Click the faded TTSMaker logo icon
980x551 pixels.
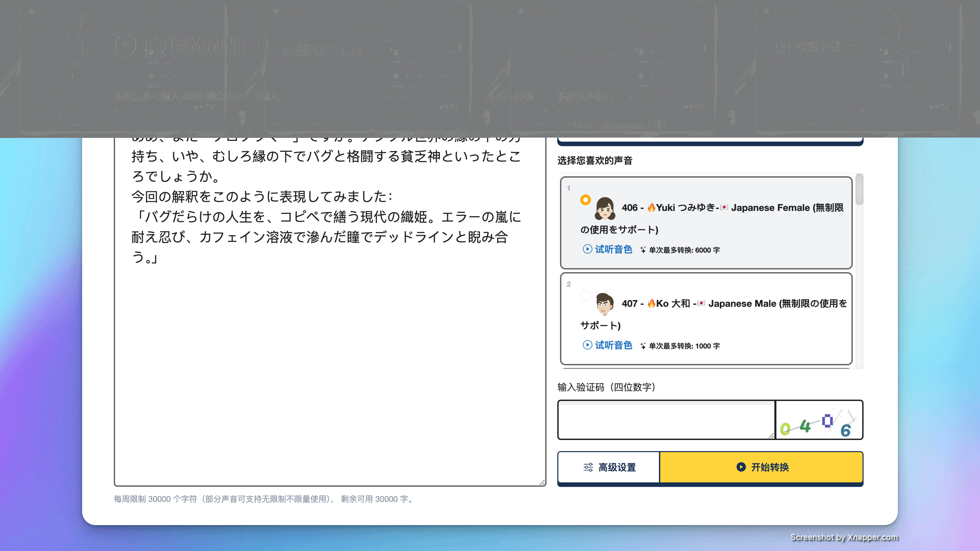pos(125,46)
